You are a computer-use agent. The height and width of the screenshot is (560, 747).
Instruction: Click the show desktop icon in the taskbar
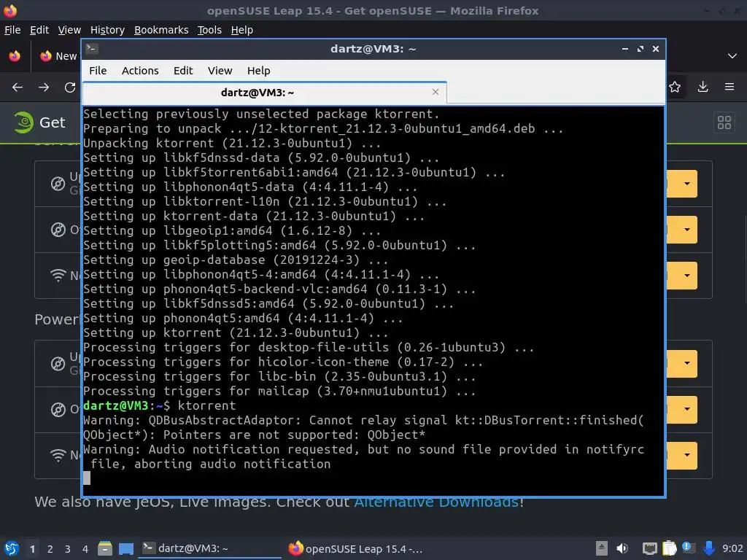click(x=125, y=548)
